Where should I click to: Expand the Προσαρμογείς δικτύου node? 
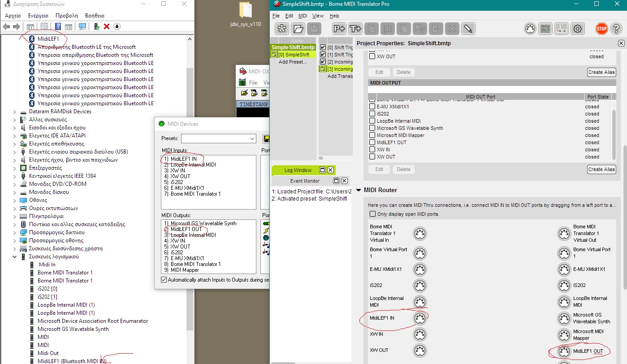pyautogui.click(x=14, y=232)
